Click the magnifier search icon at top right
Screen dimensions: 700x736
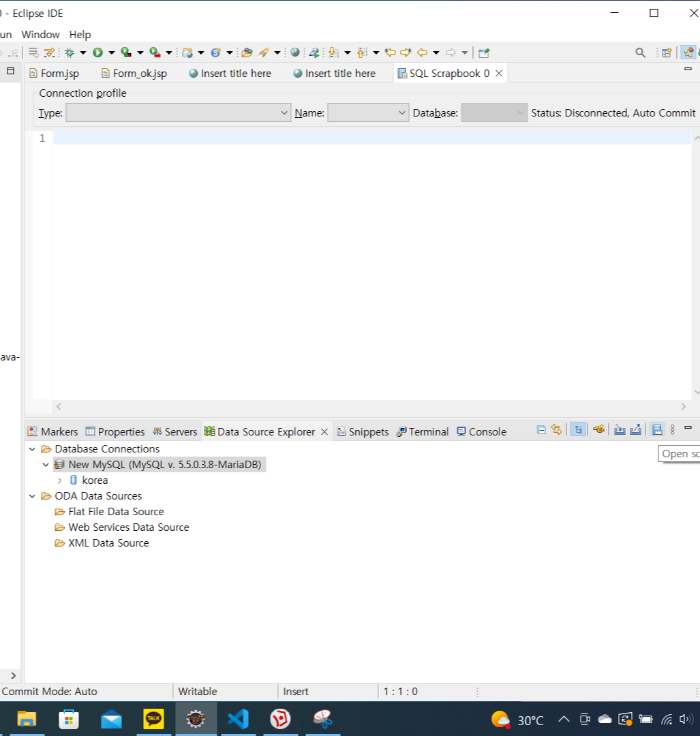coord(641,52)
